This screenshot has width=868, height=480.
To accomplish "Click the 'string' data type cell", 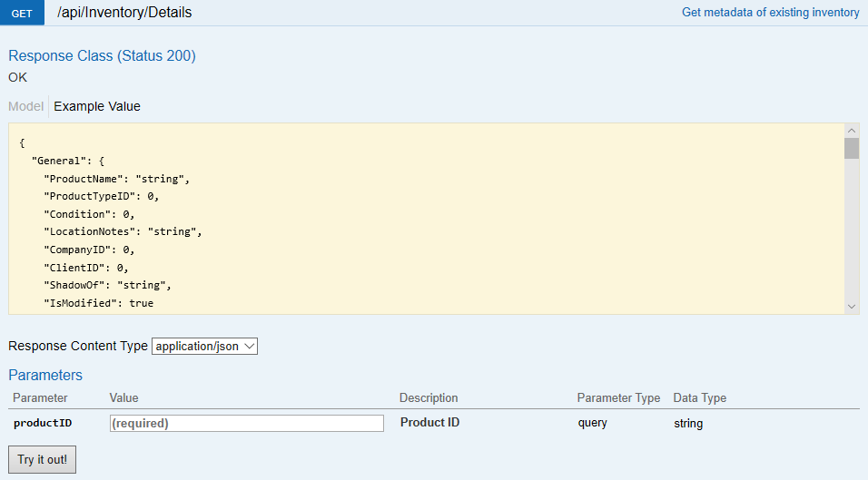I will click(x=688, y=424).
